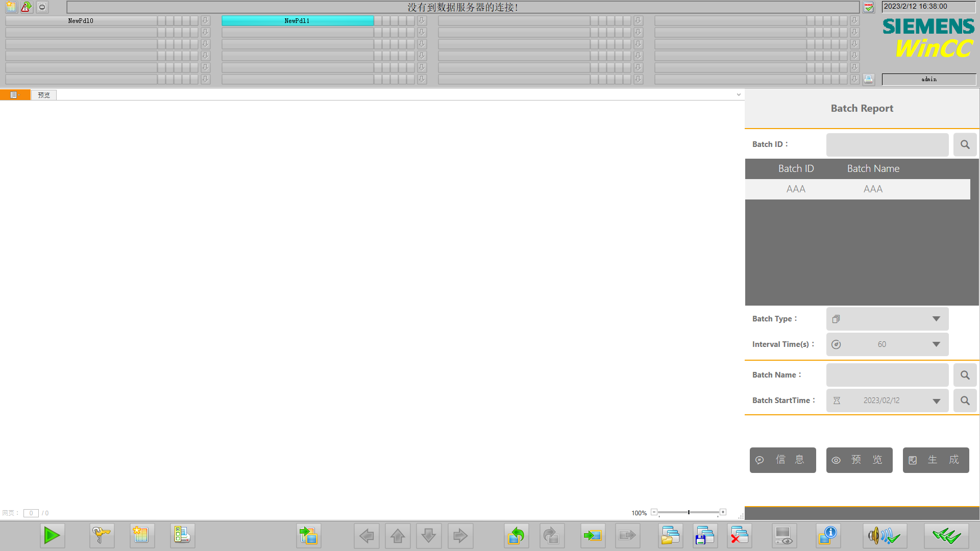Click the picture information icon
The height and width of the screenshot is (551, 980).
click(827, 536)
